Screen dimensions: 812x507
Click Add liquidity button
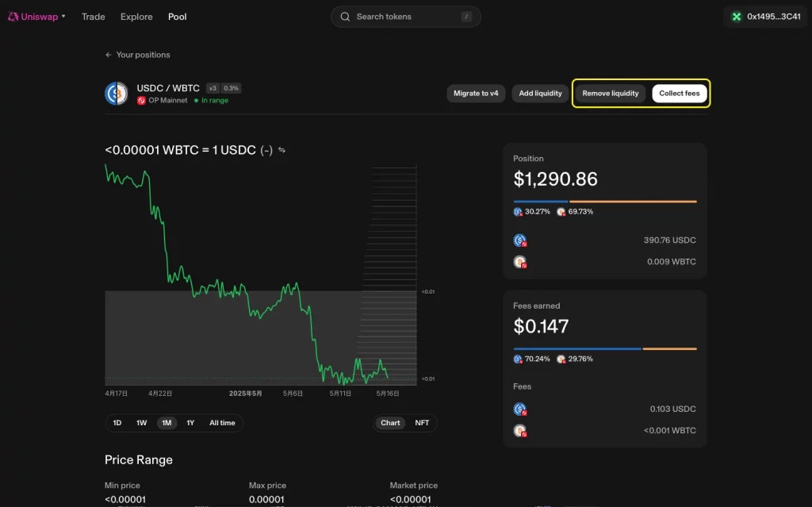tap(540, 94)
